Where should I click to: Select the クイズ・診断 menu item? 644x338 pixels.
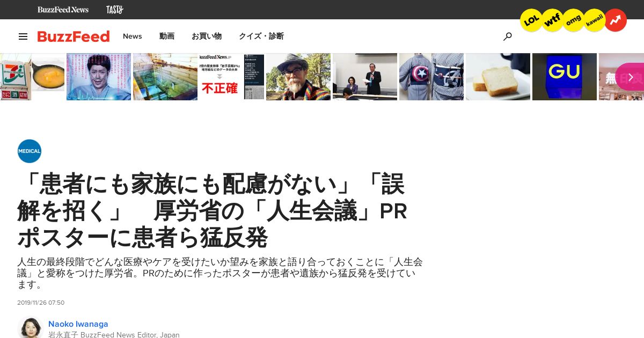(x=261, y=36)
